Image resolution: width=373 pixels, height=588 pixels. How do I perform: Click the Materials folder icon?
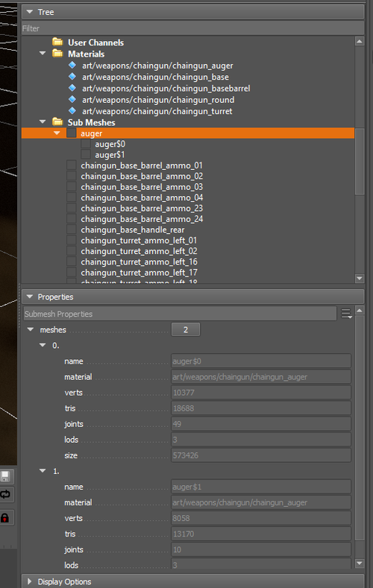pos(57,53)
